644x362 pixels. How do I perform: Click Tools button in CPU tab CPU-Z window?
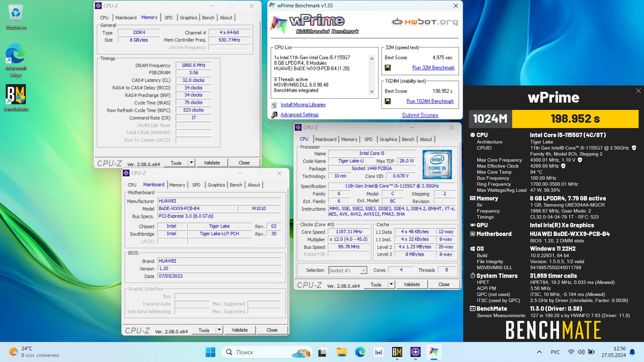(x=376, y=285)
